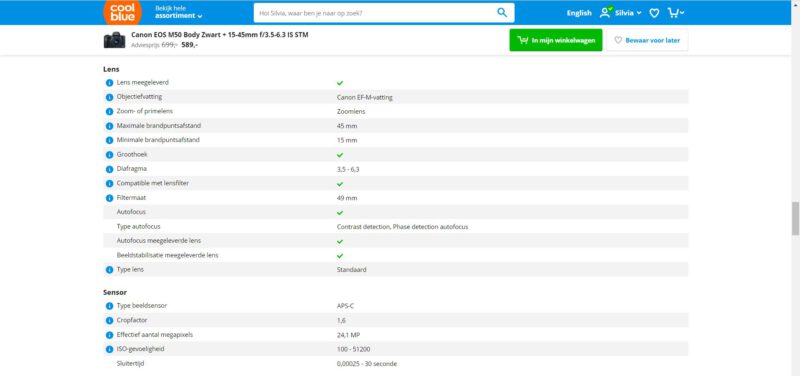This screenshot has width=800, height=376.
Task: Click the Standaard lens type value
Action: click(x=352, y=270)
